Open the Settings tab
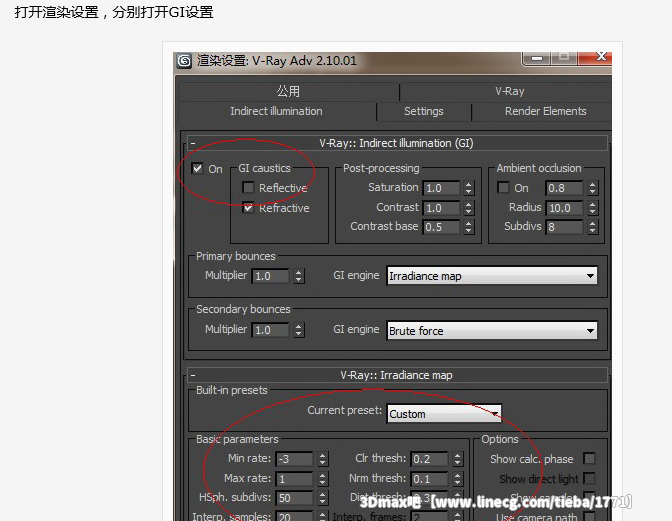This screenshot has height=521, width=672. tap(424, 111)
